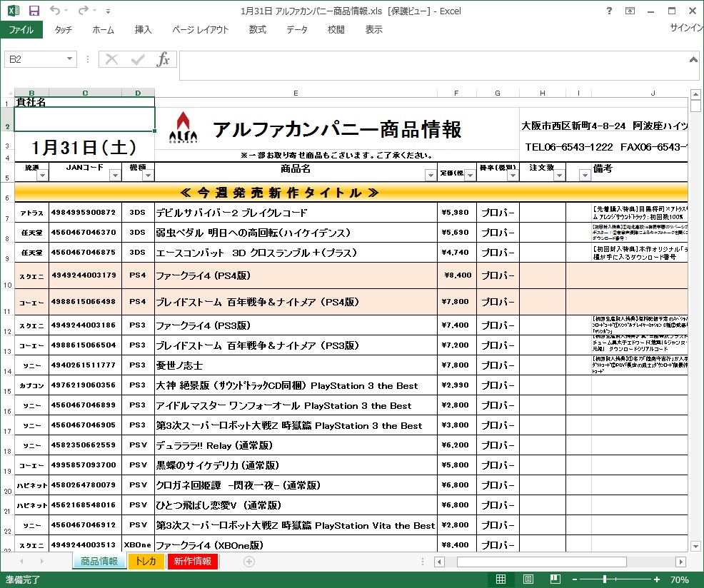704x588 pixels.
Task: Open the 注文数 column filter dropdown
Action: (x=559, y=175)
